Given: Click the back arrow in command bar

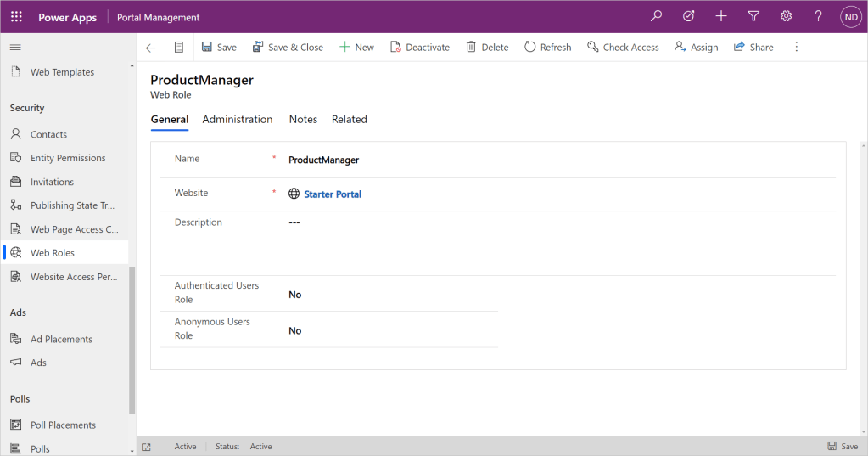Looking at the screenshot, I should click(x=150, y=48).
